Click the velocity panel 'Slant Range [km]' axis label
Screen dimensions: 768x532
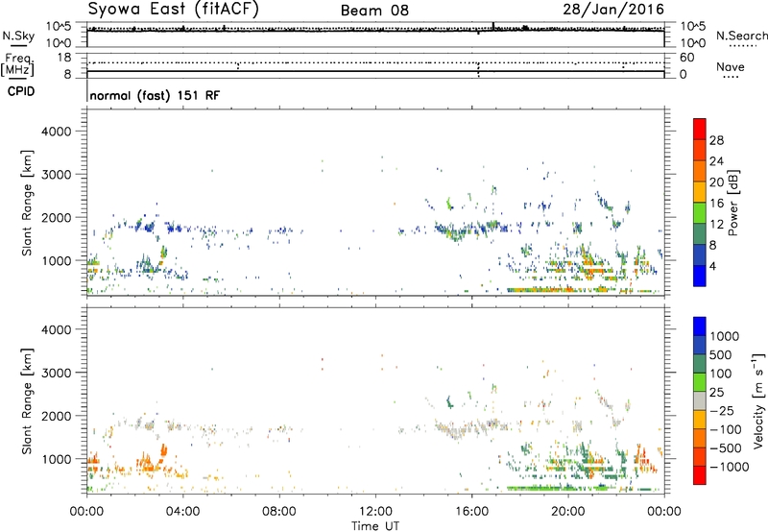27,400
